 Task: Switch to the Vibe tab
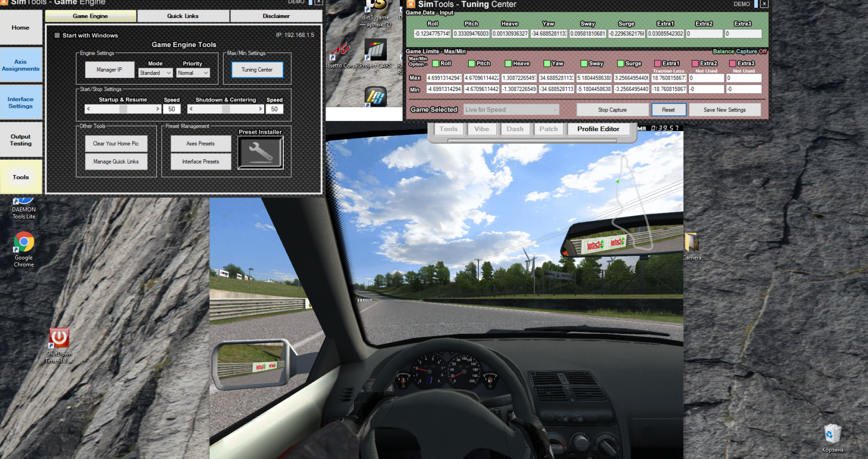click(x=481, y=129)
